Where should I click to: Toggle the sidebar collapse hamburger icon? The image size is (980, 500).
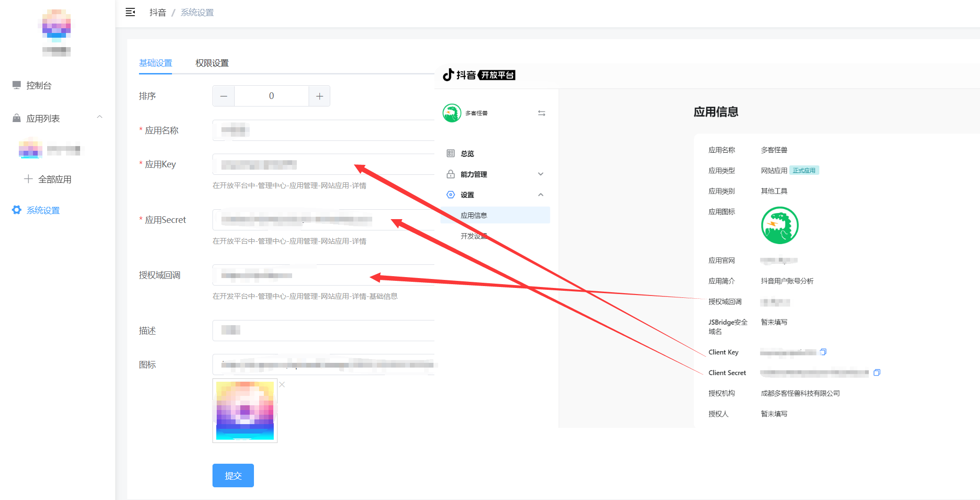131,12
